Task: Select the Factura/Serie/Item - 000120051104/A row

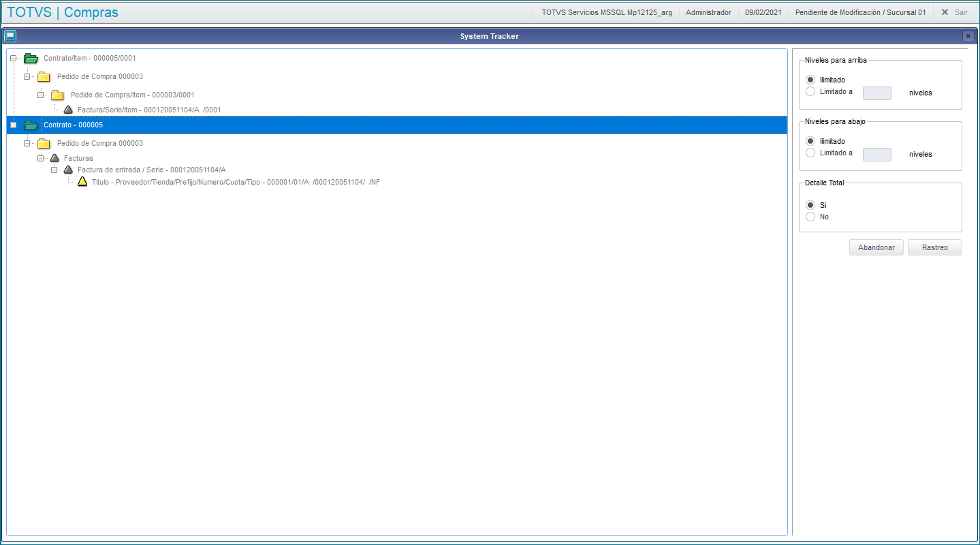Action: [x=149, y=110]
